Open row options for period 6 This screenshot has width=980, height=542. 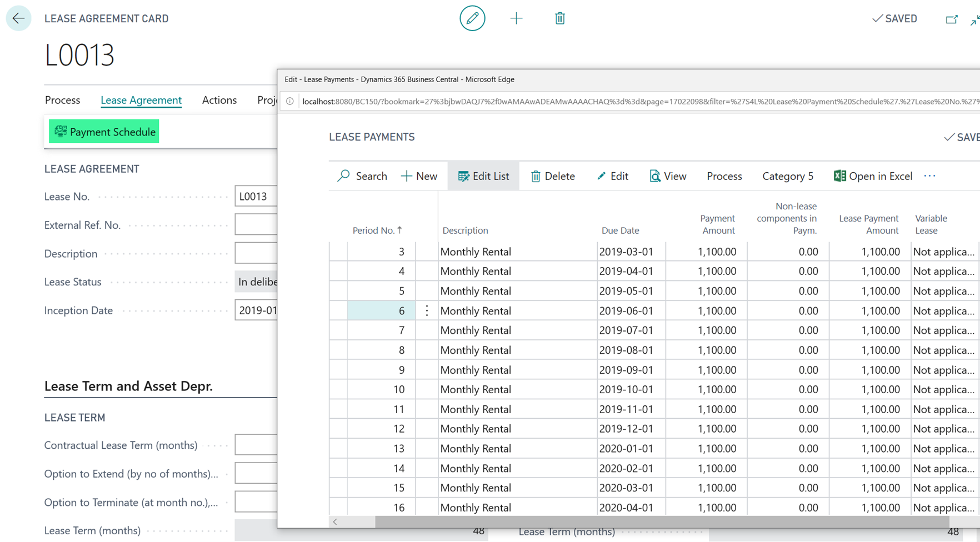pyautogui.click(x=427, y=310)
